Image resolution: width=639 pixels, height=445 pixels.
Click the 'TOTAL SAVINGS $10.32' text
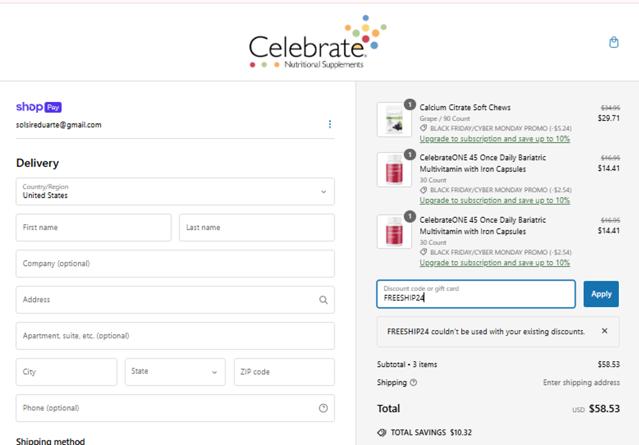point(431,432)
